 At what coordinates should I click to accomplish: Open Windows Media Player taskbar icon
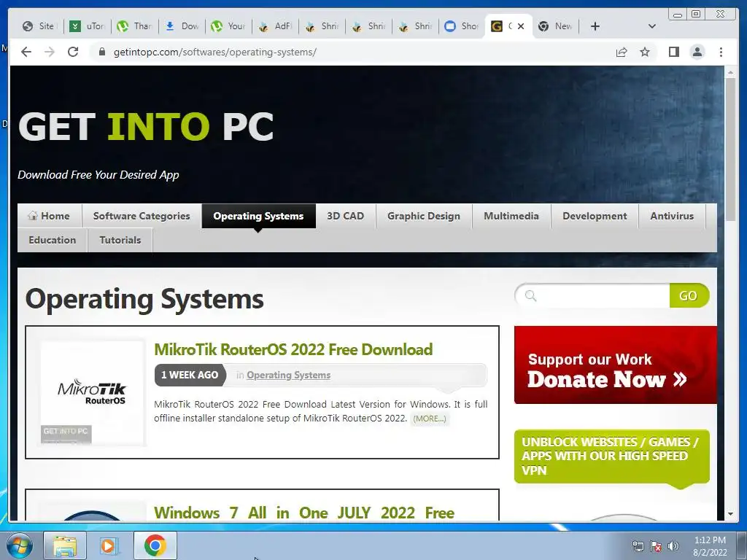(x=109, y=545)
